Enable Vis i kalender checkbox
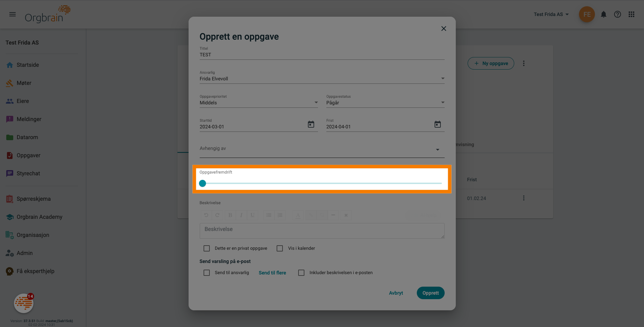 280,248
